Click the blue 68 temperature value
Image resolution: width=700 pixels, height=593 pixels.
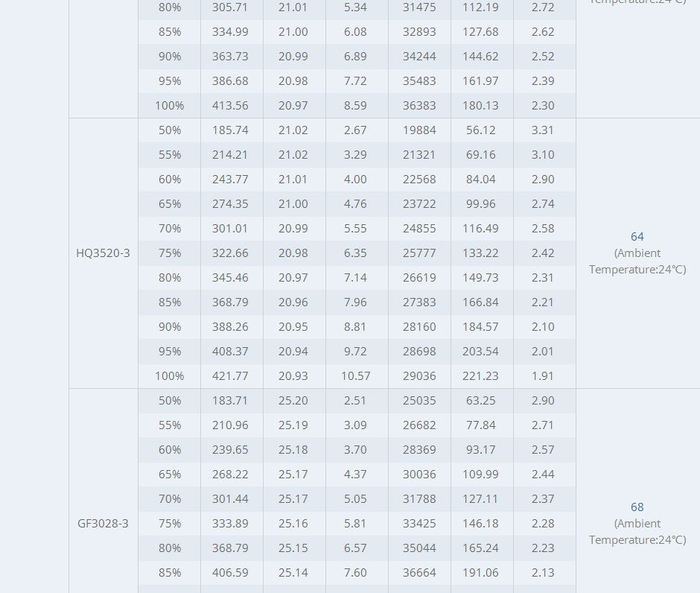coord(637,507)
